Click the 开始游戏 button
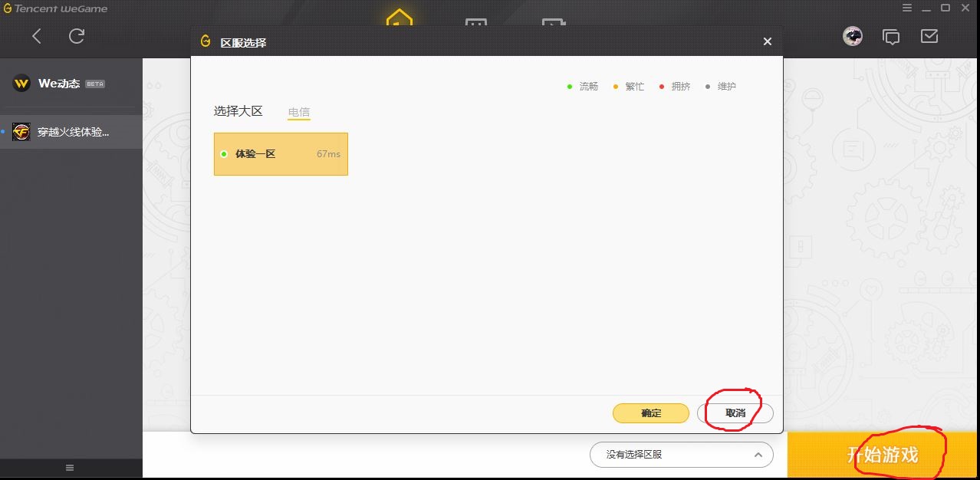This screenshot has width=980, height=480. (x=883, y=455)
